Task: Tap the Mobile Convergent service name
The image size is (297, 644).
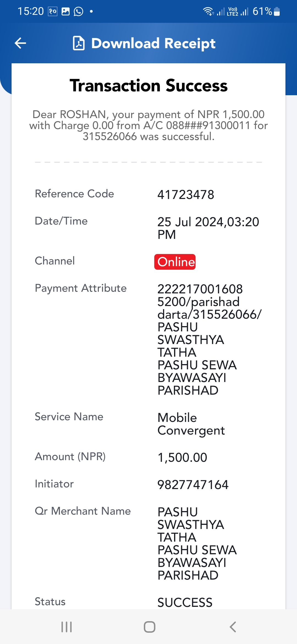Action: point(191,424)
